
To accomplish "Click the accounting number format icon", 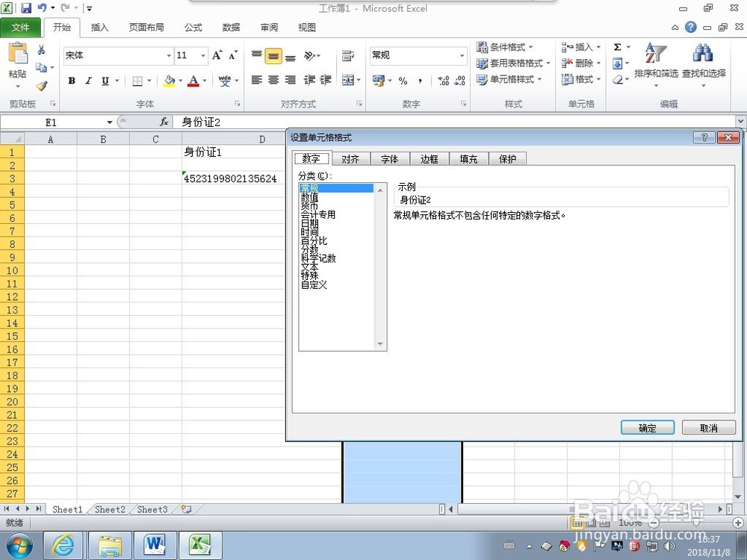I will pyautogui.click(x=379, y=81).
